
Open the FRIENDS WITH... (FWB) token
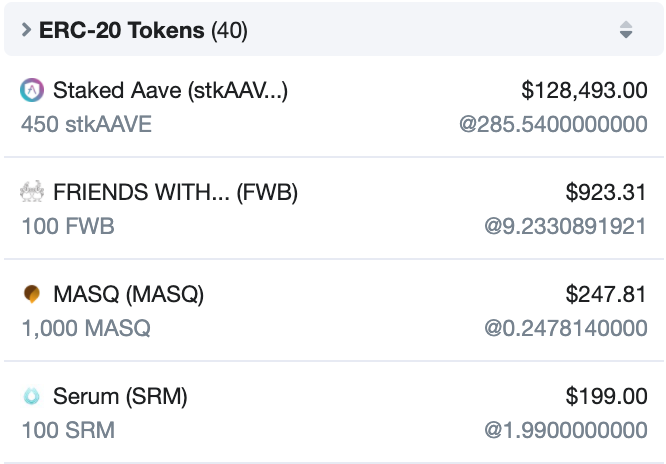click(175, 192)
